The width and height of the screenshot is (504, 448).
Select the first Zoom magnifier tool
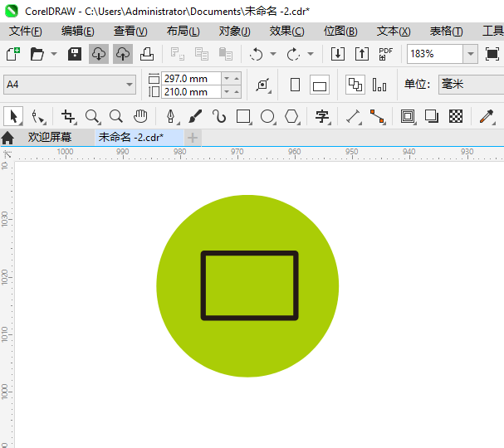click(x=92, y=116)
